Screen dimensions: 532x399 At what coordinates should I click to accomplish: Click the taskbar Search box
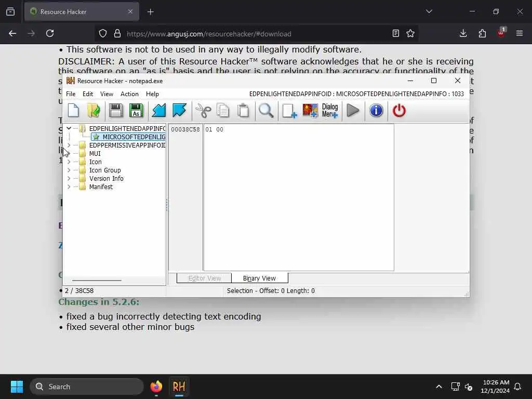[x=87, y=387]
